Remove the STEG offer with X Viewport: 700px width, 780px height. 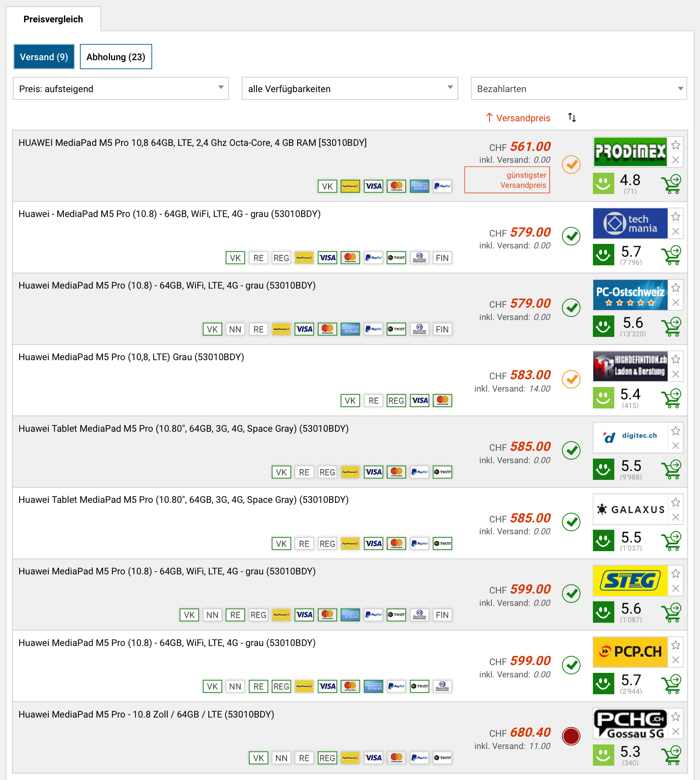[x=676, y=589]
